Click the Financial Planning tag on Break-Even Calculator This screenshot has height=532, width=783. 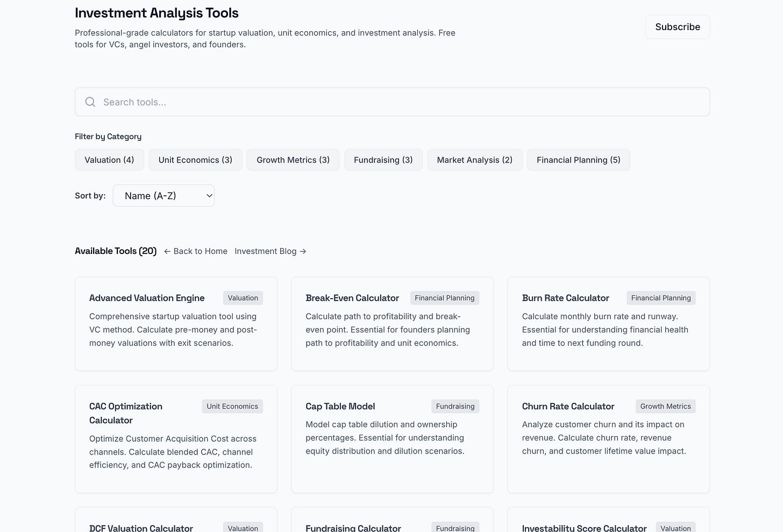tap(445, 298)
